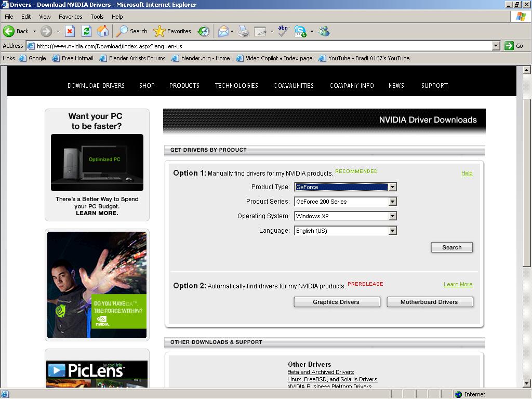Viewport: 532px width, 399px height.
Task: Expand the Forward history dropdown arrow
Action: (x=58, y=31)
